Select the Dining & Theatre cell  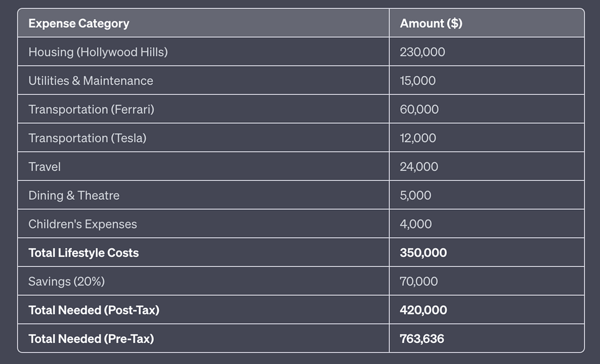(x=74, y=196)
